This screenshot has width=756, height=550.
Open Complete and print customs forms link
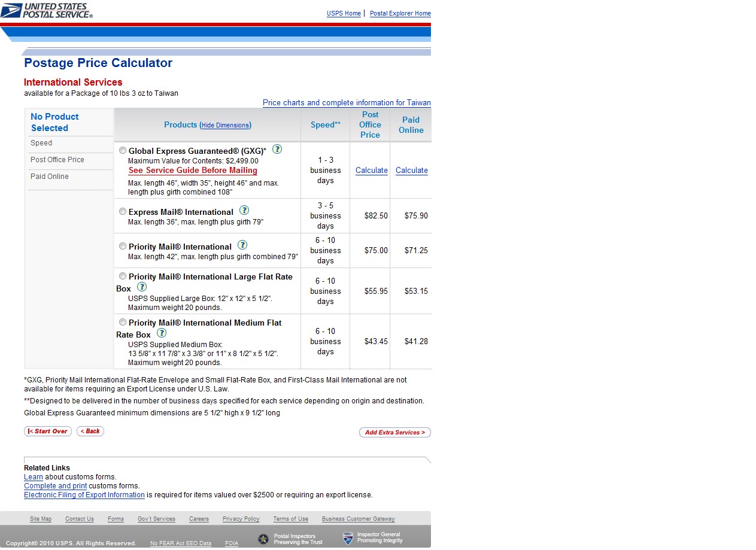click(56, 486)
